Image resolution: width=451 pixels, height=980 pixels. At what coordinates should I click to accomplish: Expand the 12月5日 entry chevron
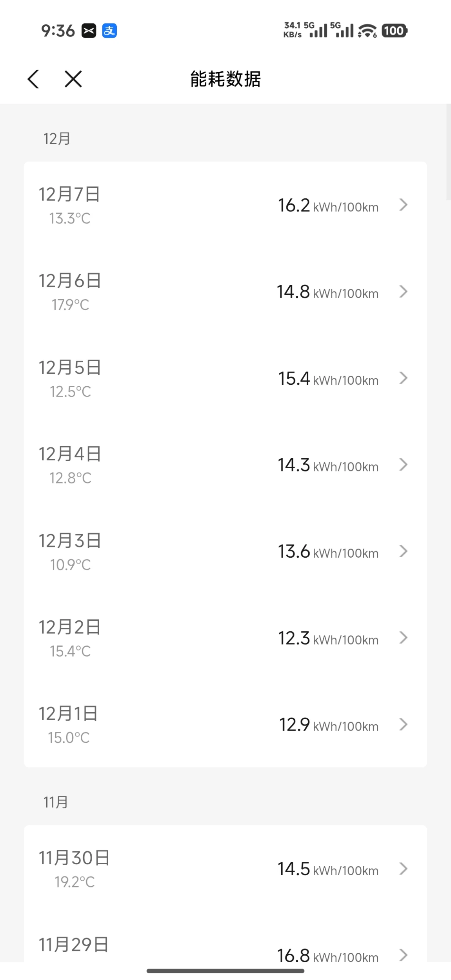(403, 378)
